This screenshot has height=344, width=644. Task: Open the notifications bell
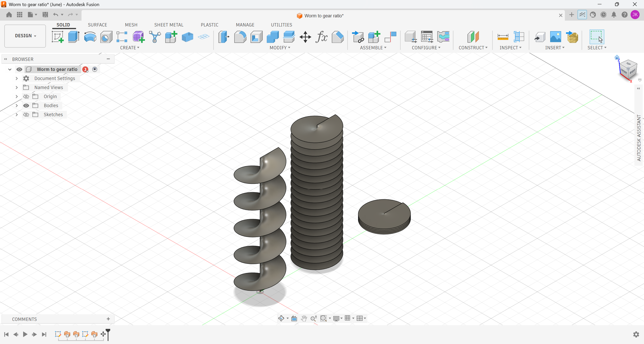(x=614, y=15)
